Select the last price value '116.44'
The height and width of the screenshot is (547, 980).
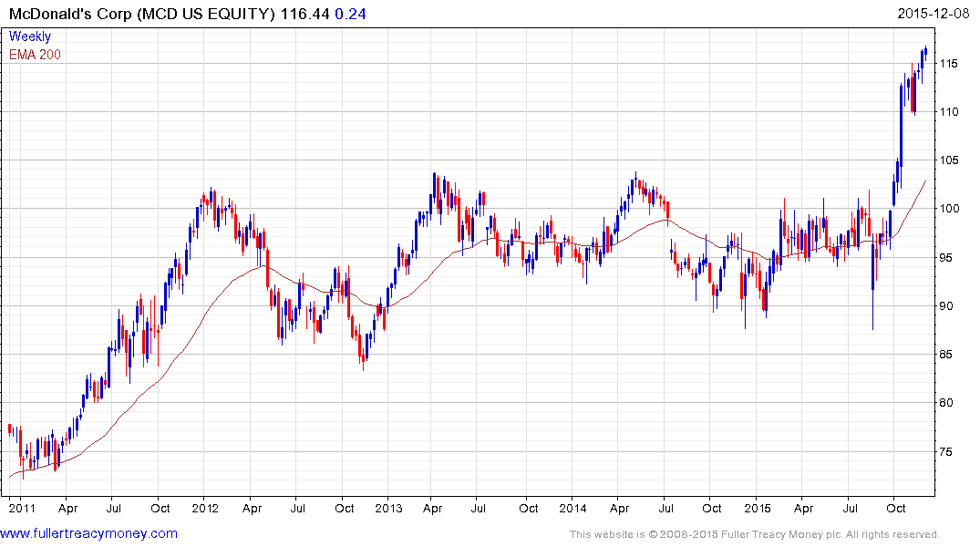pos(305,14)
